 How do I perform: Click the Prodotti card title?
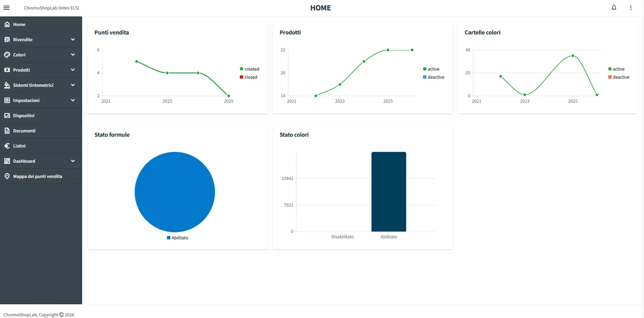coord(290,33)
